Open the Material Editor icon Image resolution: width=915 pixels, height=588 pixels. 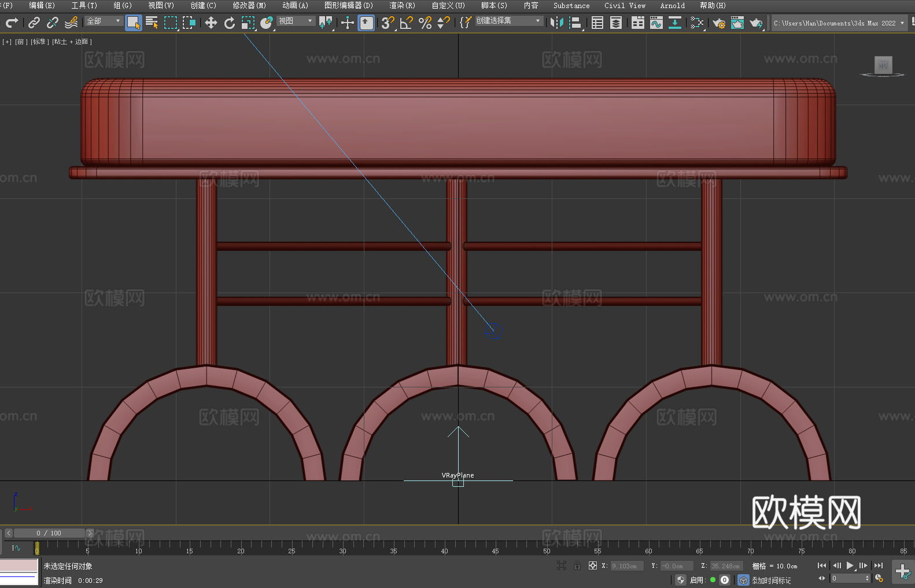pyautogui.click(x=697, y=23)
